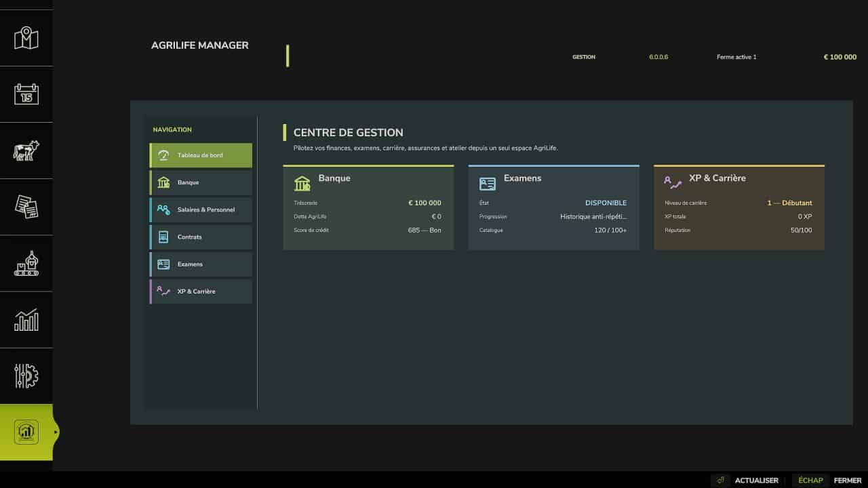This screenshot has width=868, height=488.
Task: Open the XP & Carrière card title
Action: (717, 178)
